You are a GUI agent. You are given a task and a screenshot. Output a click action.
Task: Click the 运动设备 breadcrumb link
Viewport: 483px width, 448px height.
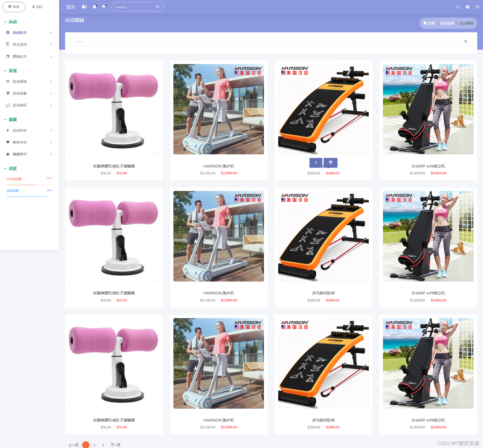point(447,23)
